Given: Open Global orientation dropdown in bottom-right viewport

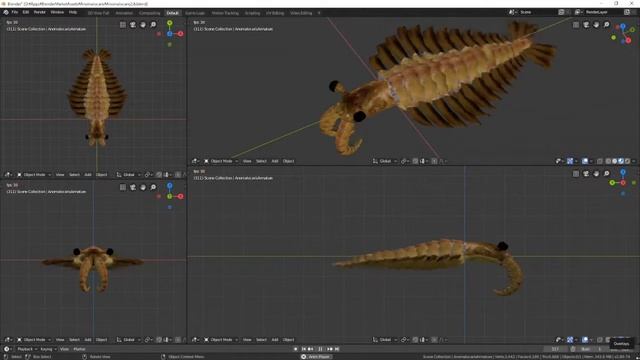Looking at the screenshot, I should pos(385,340).
